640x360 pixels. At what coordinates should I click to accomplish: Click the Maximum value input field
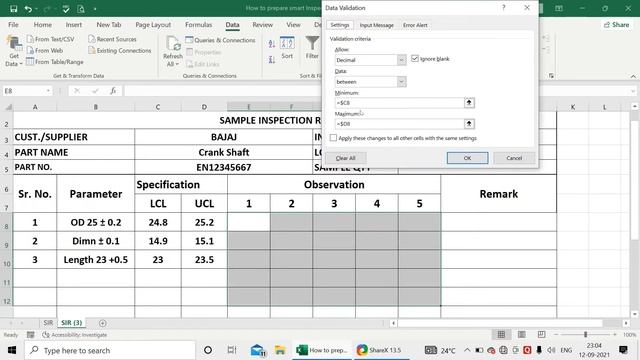click(x=399, y=124)
